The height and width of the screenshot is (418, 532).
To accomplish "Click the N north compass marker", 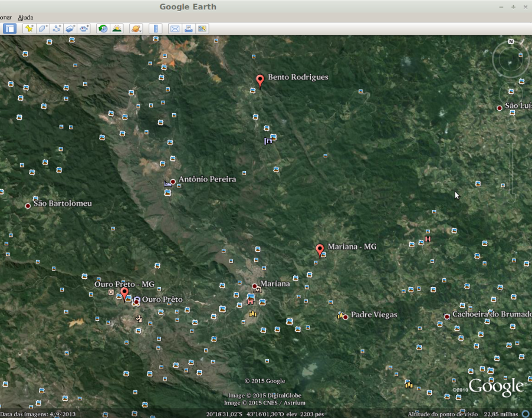I will [511, 41].
